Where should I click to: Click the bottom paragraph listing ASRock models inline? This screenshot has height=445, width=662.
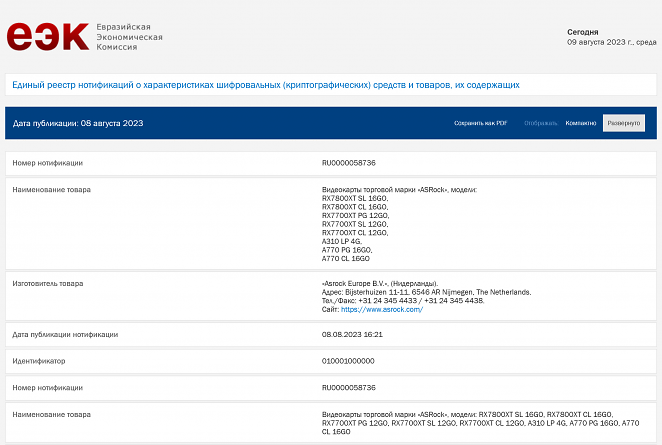pos(480,423)
